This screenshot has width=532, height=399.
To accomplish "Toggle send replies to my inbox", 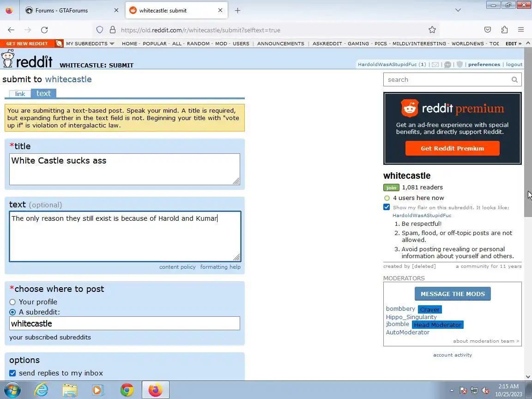I will point(12,373).
